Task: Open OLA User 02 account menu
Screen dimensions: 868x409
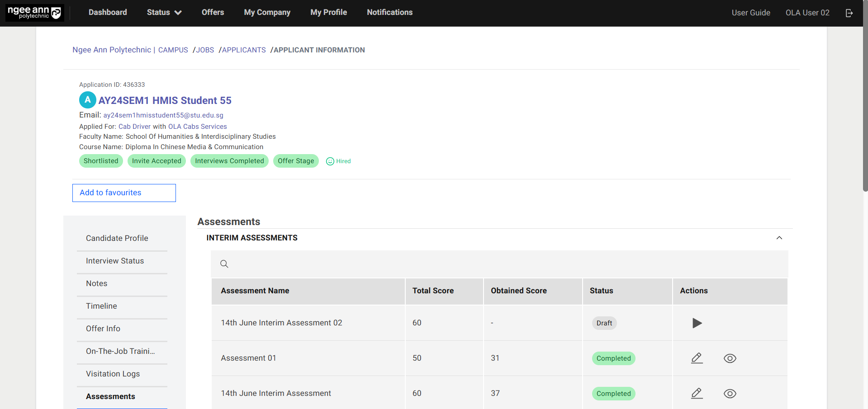Action: pyautogui.click(x=807, y=13)
